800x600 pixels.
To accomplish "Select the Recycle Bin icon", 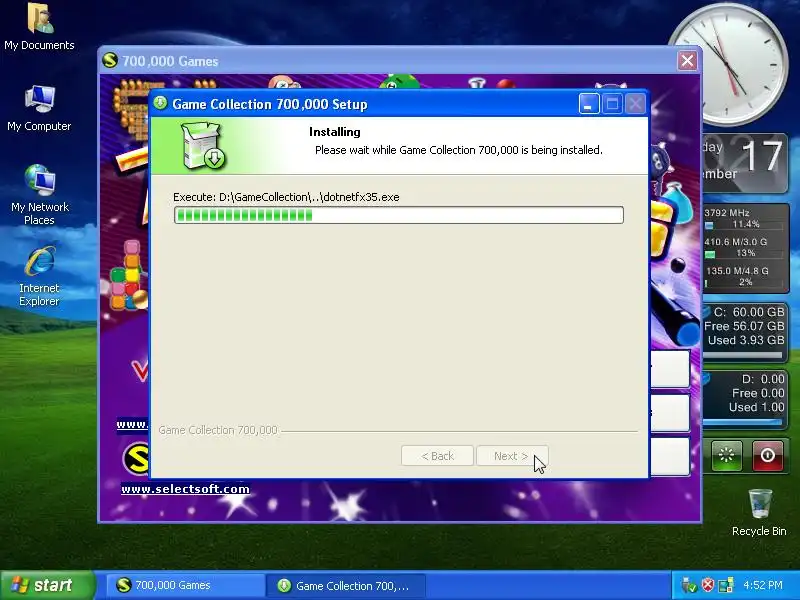I will tap(759, 512).
